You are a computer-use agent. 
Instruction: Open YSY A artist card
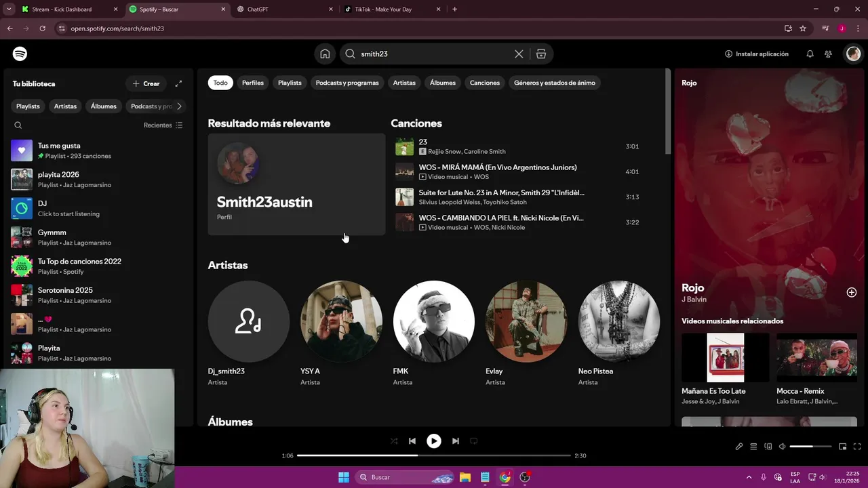(341, 333)
